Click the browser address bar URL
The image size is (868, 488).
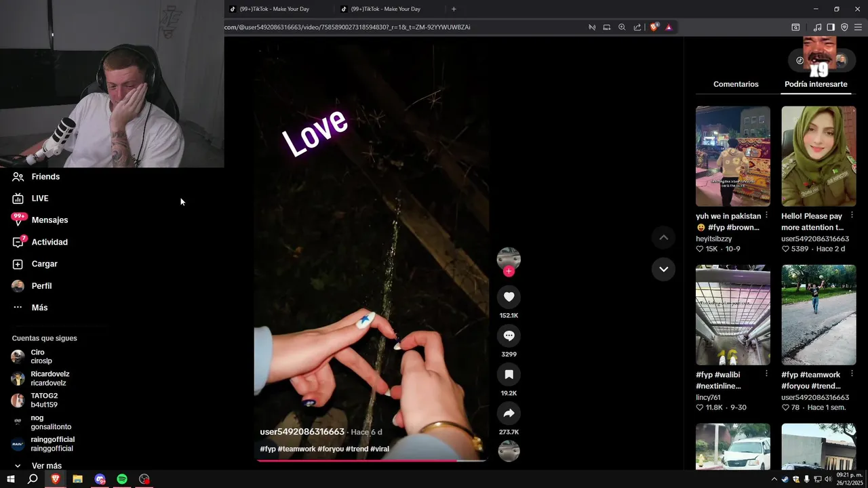click(347, 27)
